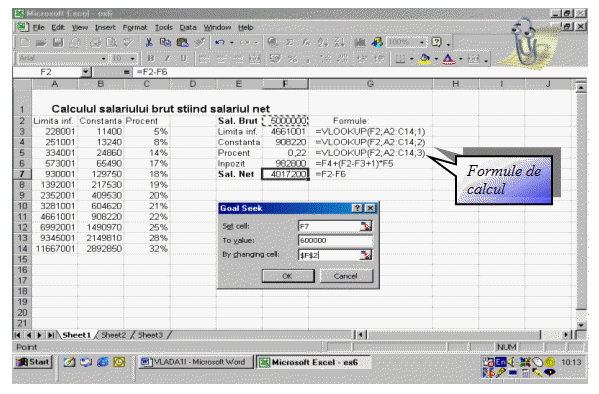
Task: Apply the Percent Style icon
Action: coord(293,59)
